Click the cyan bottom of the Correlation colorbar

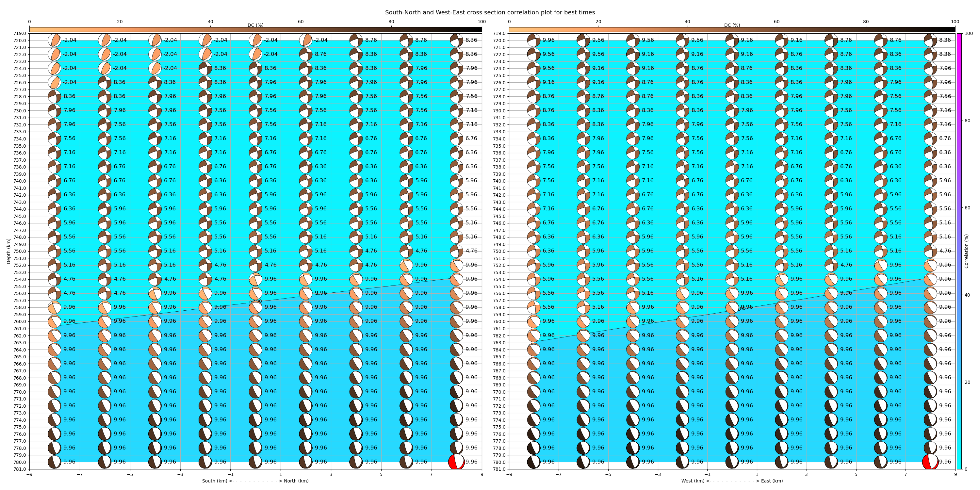[959, 465]
